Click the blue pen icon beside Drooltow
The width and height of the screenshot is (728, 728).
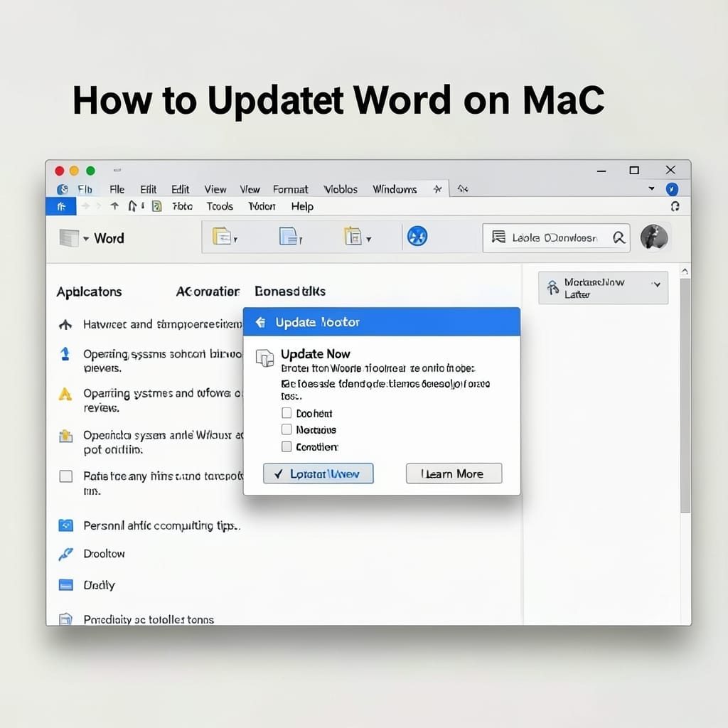pyautogui.click(x=66, y=554)
